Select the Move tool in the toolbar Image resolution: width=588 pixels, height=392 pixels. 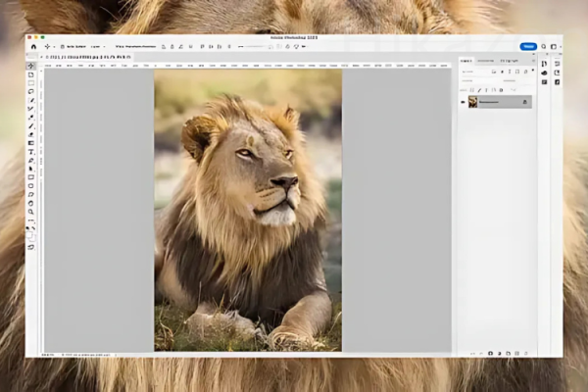pos(31,66)
